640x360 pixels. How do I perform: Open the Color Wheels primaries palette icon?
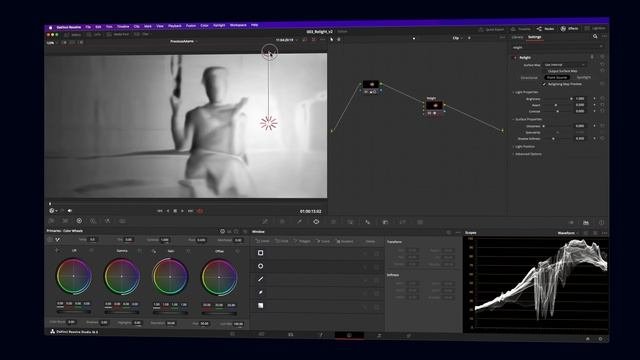click(x=79, y=221)
